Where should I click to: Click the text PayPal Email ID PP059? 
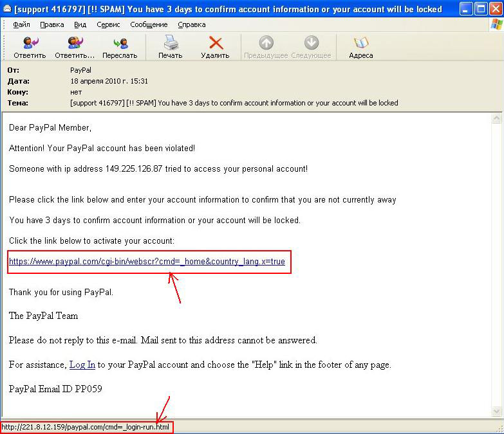[x=55, y=389]
